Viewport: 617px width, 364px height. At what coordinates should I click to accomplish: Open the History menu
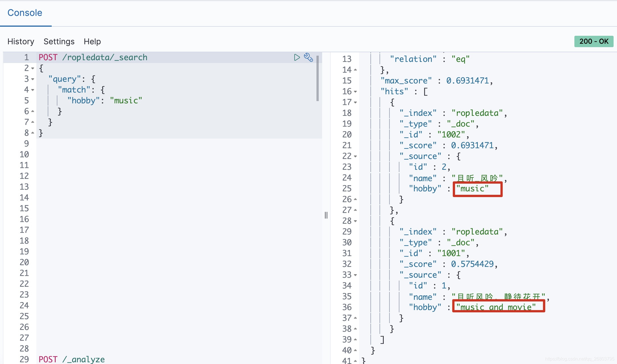21,41
